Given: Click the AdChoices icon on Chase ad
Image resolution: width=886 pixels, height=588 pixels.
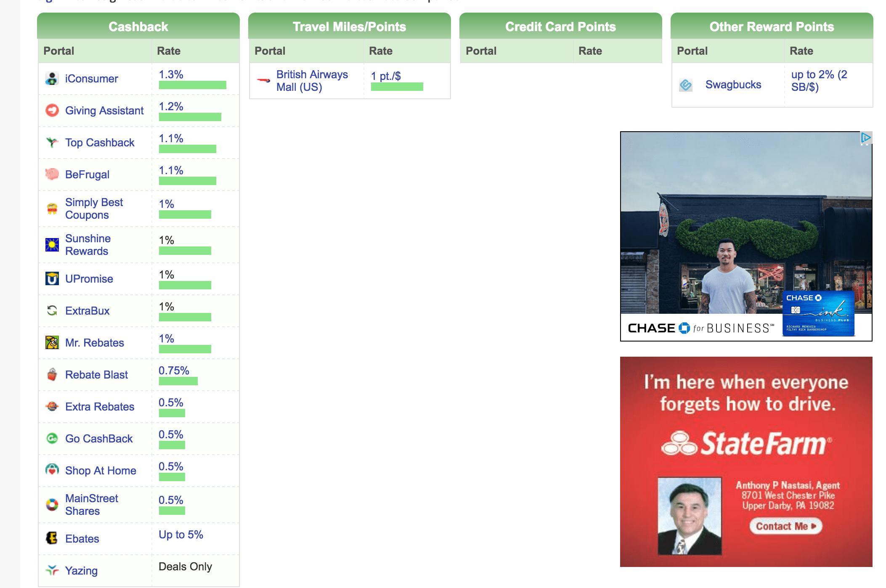Looking at the screenshot, I should pos(866,138).
